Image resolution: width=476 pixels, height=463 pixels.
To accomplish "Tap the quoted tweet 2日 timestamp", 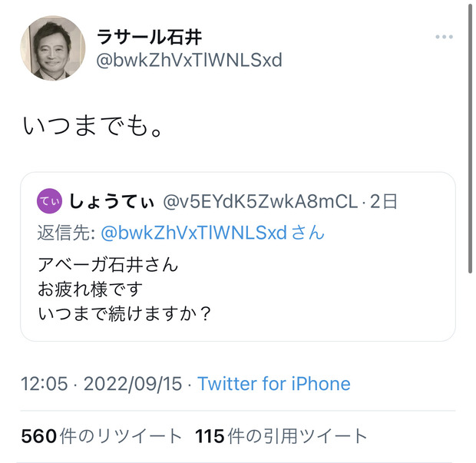I will point(384,202).
